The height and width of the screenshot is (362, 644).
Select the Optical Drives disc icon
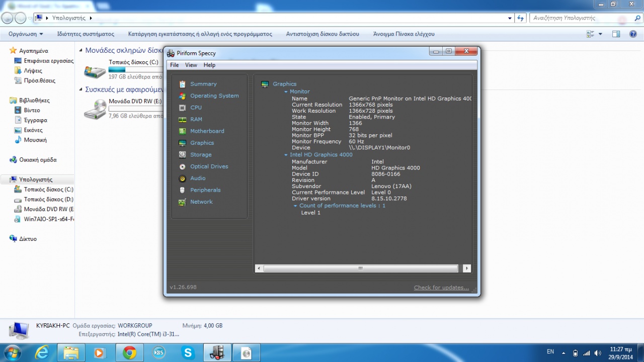182,166
